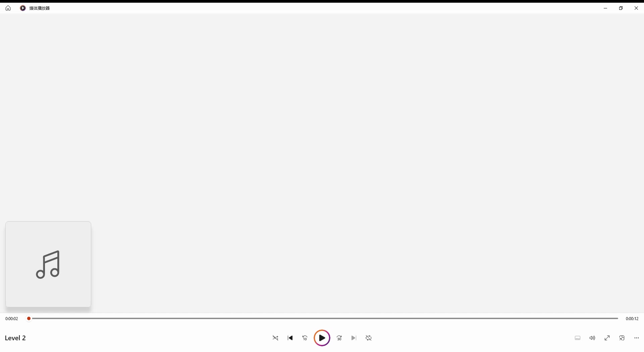Skip forward 30 seconds
This screenshot has width=644, height=352.
(x=339, y=338)
